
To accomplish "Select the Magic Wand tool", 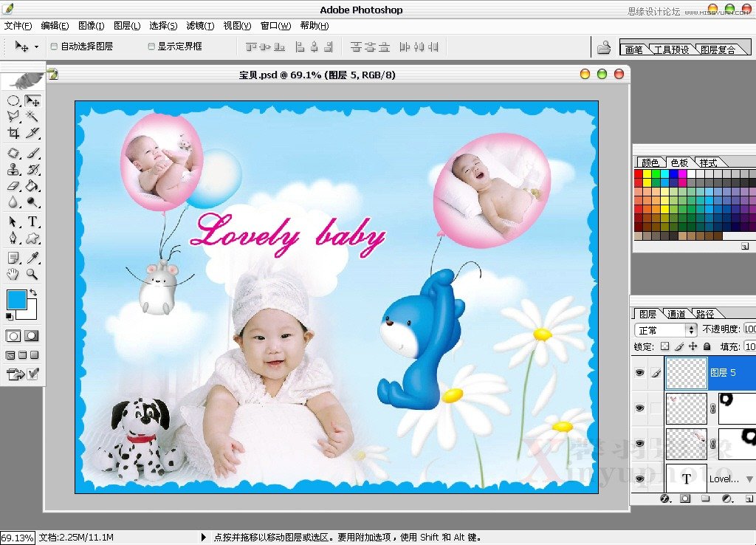I will tap(32, 116).
